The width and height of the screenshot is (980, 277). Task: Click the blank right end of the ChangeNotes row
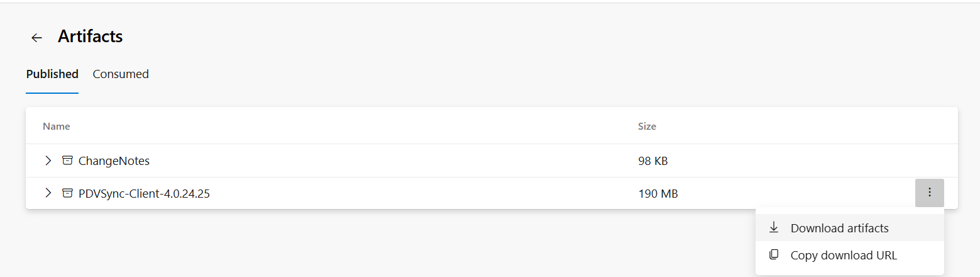(880, 161)
